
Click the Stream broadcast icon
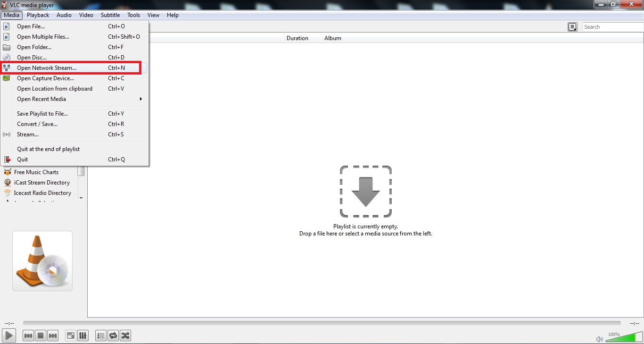click(x=7, y=134)
